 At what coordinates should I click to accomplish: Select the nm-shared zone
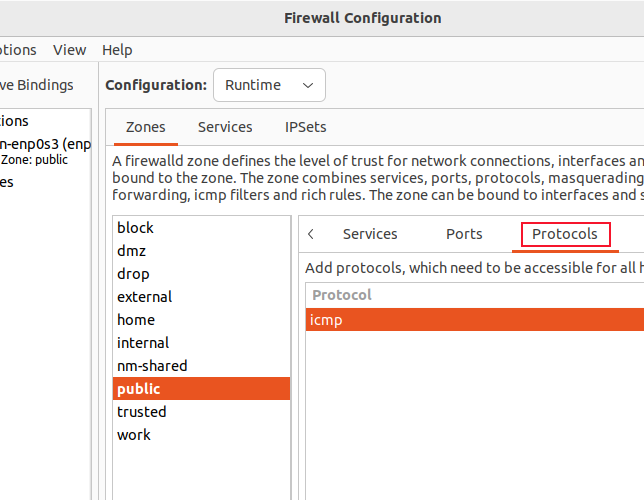click(x=152, y=366)
